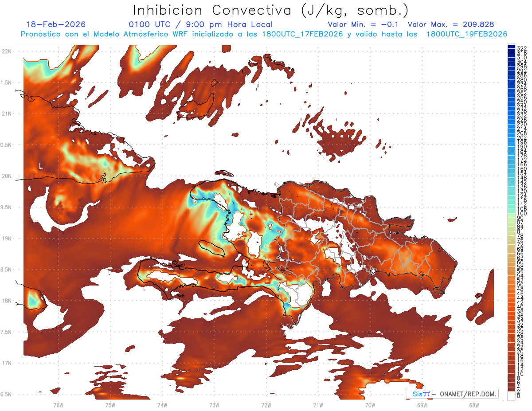Click the 'SisTT - ONAMET/REP.DOM.' credit box
The width and height of the screenshot is (532, 411).
[452, 394]
